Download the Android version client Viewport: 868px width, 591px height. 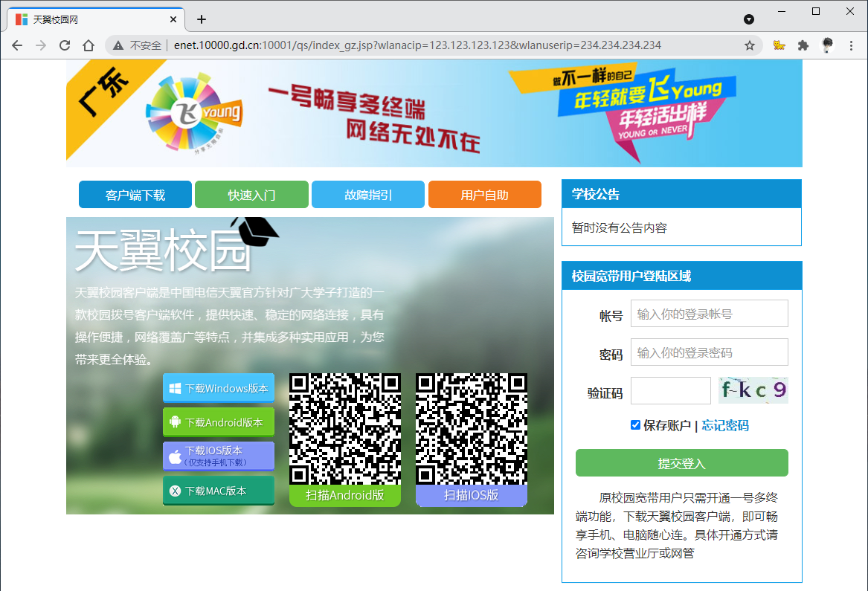pyautogui.click(x=219, y=422)
